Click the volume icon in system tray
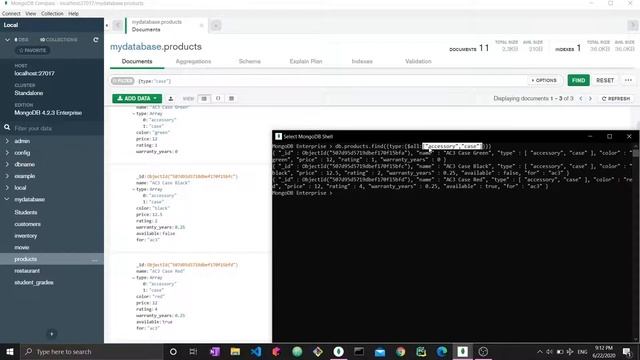 click(549, 351)
